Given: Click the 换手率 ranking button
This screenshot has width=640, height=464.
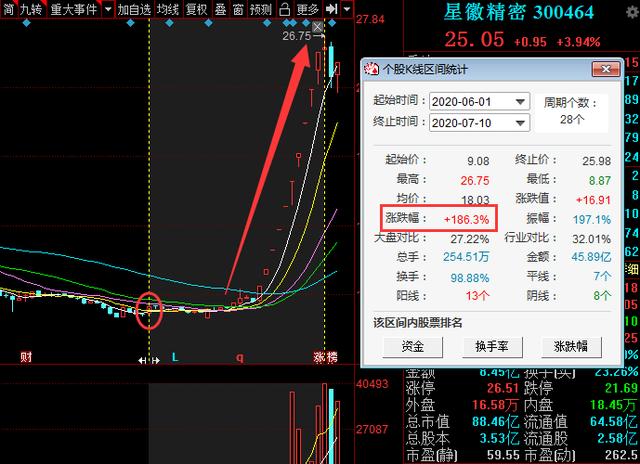Looking at the screenshot, I should (x=492, y=347).
